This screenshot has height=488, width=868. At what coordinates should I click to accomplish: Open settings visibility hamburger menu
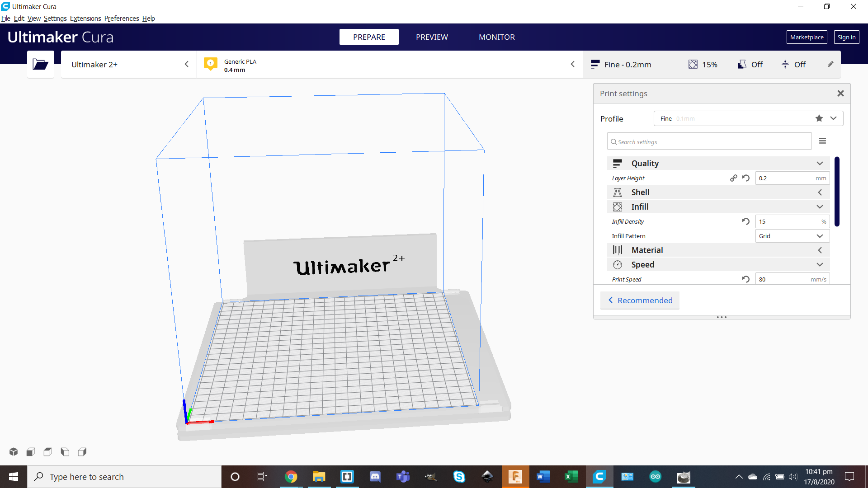[x=823, y=141]
